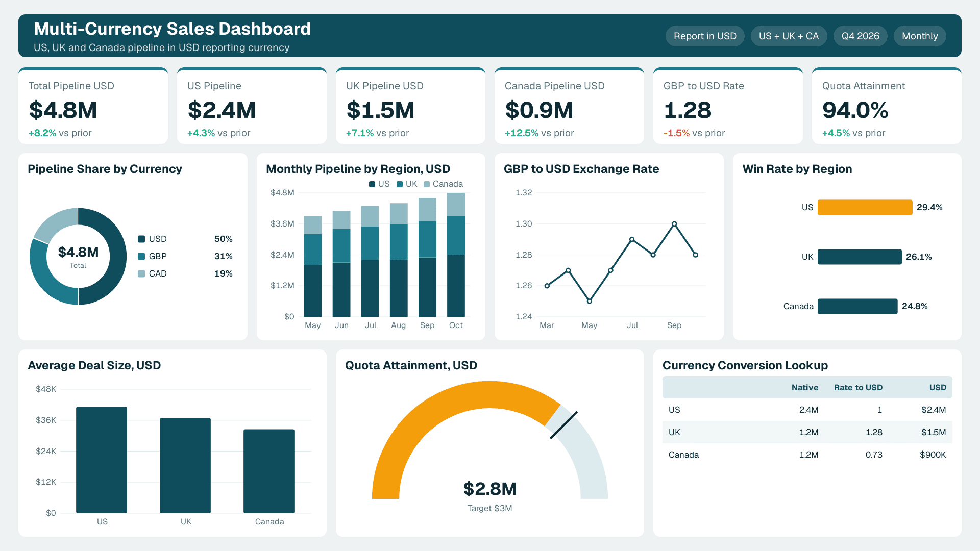
Task: Click the GBP to USD Rate 1.28 value
Action: pyautogui.click(x=688, y=110)
